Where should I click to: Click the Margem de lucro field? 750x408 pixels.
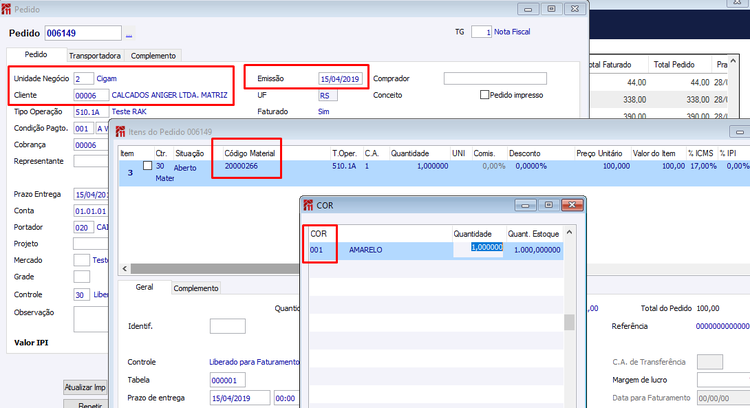tap(723, 380)
